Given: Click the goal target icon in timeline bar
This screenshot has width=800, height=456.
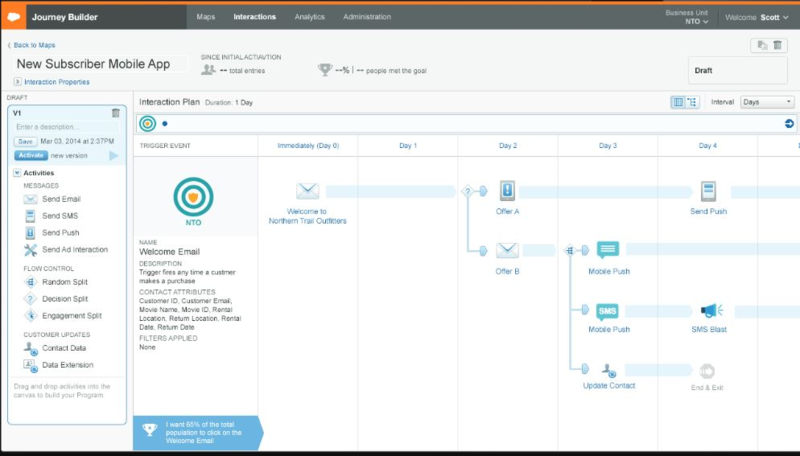Looking at the screenshot, I should click(147, 123).
